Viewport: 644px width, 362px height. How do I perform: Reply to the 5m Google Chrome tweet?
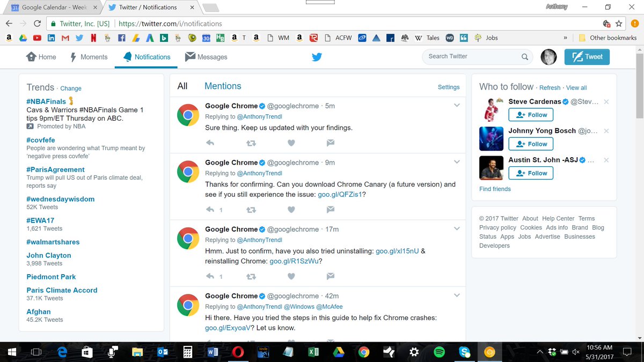210,143
